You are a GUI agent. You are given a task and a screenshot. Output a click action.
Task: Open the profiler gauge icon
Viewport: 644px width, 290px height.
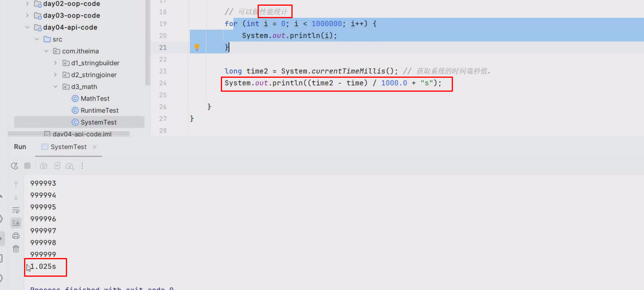(x=70, y=166)
